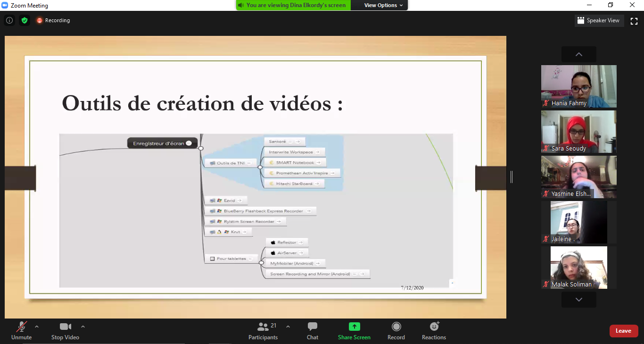This screenshot has width=644, height=344.
Task: Click the green encryption shield icon
Action: point(25,20)
